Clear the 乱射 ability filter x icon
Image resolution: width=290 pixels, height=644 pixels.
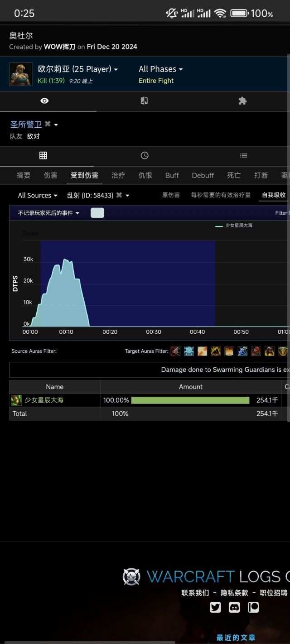point(119,195)
